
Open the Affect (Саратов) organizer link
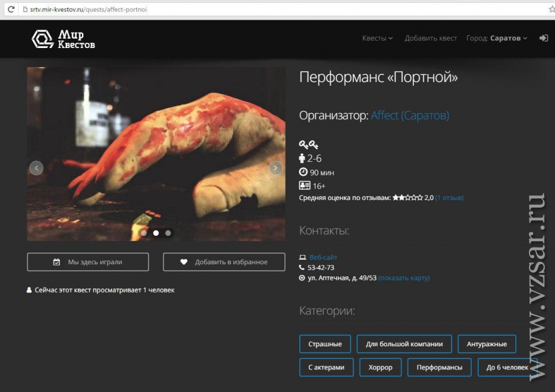[x=410, y=116]
